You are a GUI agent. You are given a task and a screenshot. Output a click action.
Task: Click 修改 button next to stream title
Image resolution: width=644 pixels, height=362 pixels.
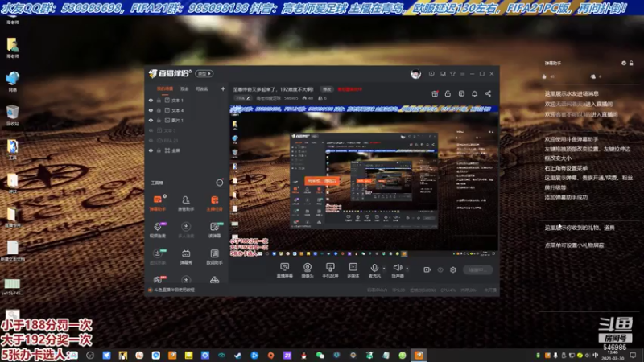coord(327,89)
